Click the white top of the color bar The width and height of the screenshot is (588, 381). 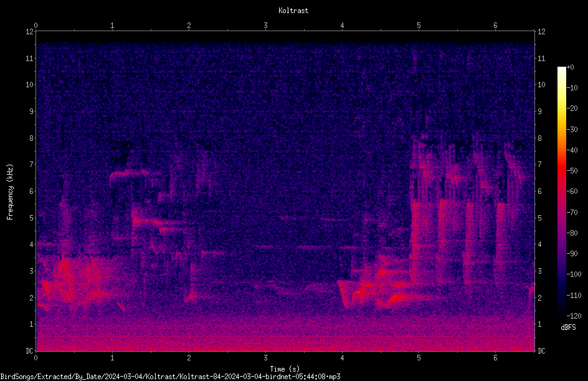(562, 70)
